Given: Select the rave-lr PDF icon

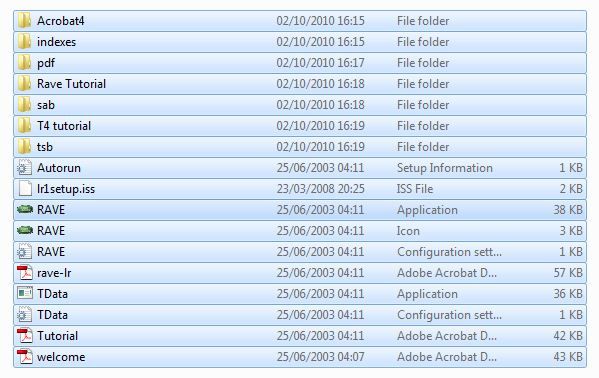Looking at the screenshot, I should [x=25, y=273].
